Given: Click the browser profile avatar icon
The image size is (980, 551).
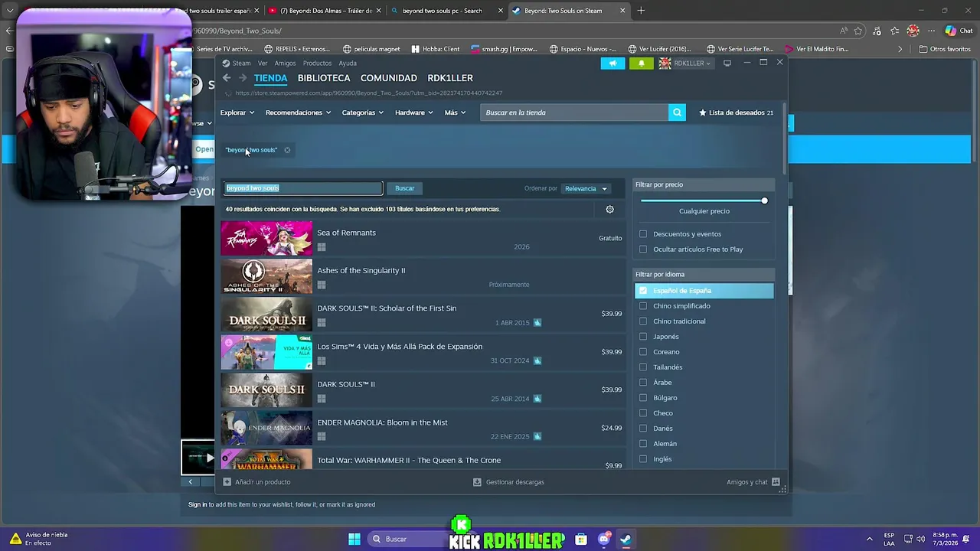Looking at the screenshot, I should 913,31.
